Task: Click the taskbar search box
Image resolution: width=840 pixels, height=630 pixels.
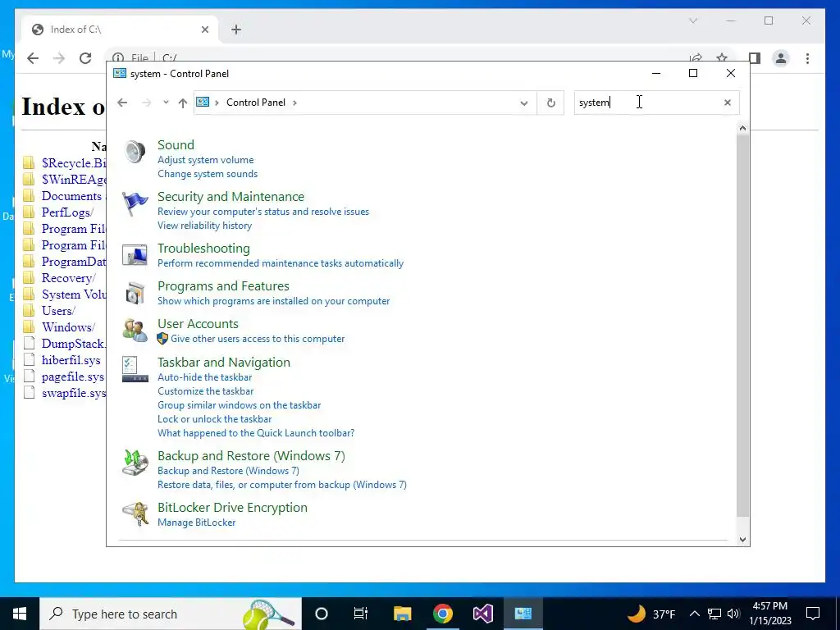Action: (171, 614)
